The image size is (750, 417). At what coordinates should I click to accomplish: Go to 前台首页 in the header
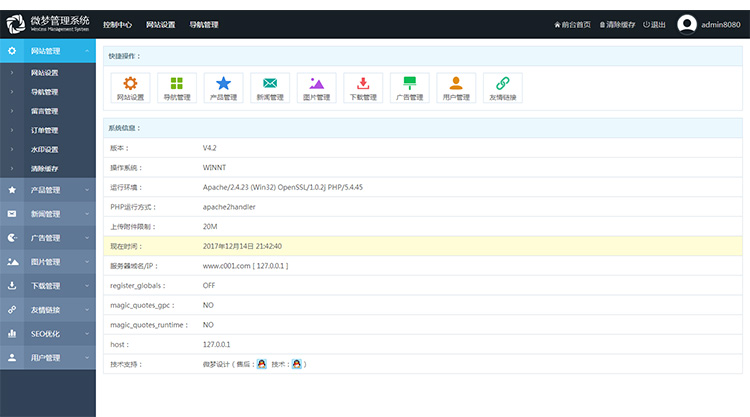[x=573, y=24]
